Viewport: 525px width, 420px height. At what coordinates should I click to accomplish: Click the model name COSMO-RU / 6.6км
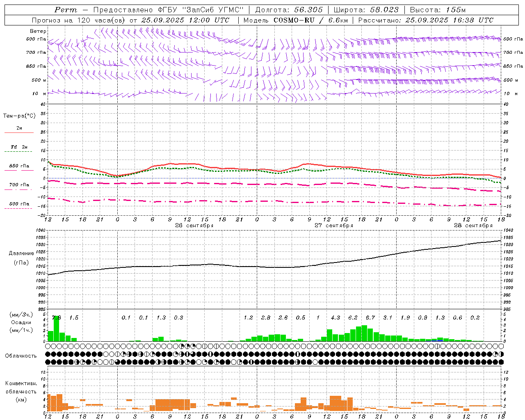(x=310, y=20)
